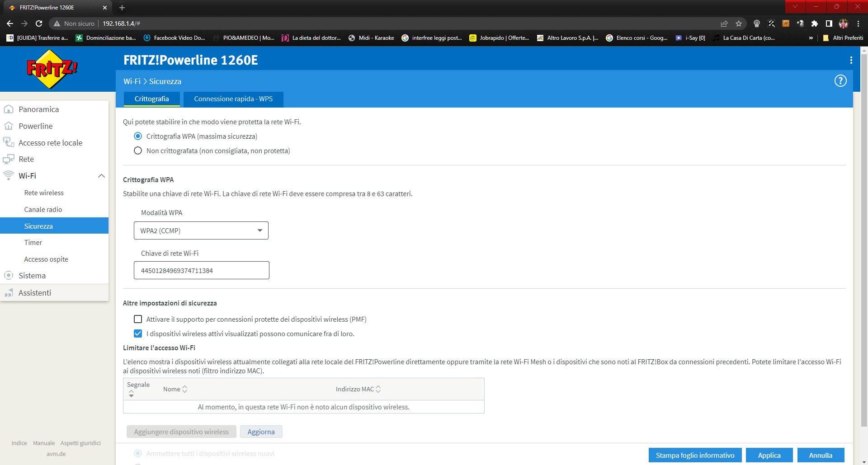Open Facebook Video Do... bookmark
Viewport: 868px width, 465px height.
pyautogui.click(x=174, y=38)
